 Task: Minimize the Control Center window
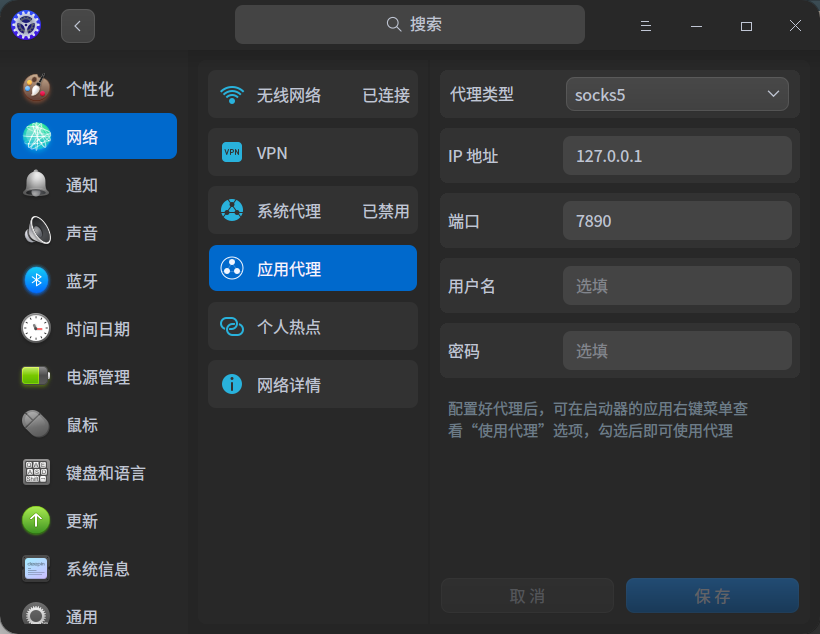pos(696,26)
